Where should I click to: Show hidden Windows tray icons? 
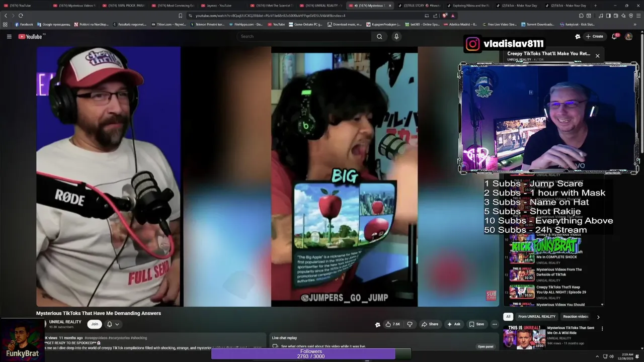(597, 356)
